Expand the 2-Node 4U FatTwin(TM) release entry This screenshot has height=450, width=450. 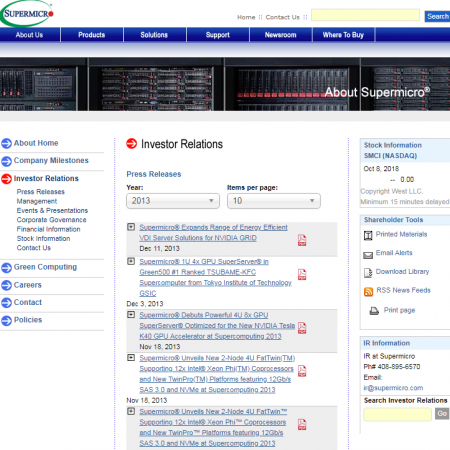[131, 357]
